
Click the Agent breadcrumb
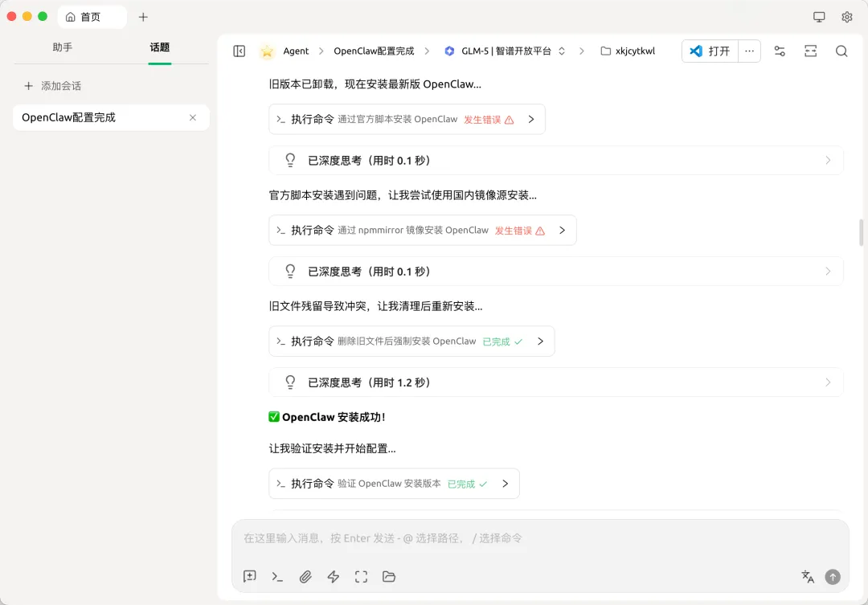click(296, 51)
